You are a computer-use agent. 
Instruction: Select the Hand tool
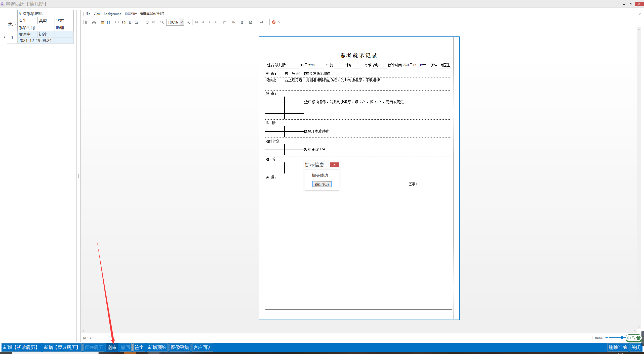tap(147, 22)
